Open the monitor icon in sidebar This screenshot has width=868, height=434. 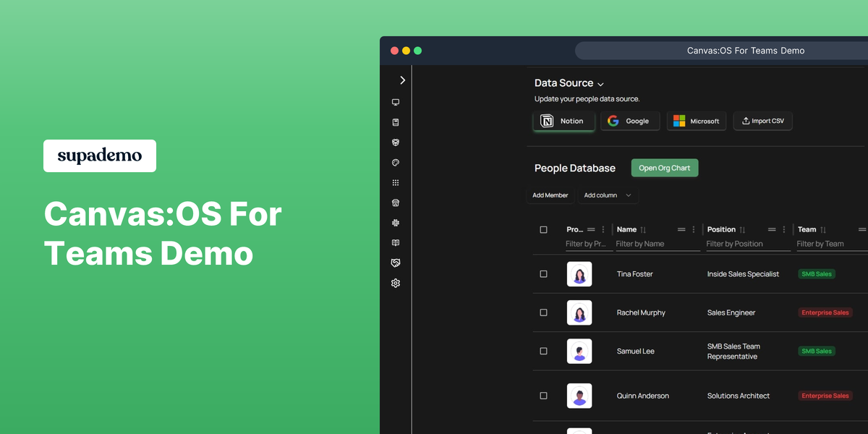click(x=396, y=103)
